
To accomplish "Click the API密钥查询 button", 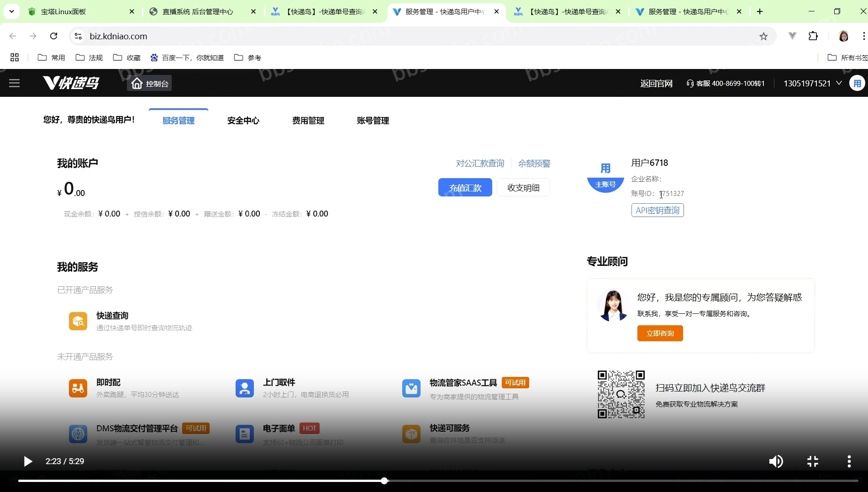I will coord(658,210).
